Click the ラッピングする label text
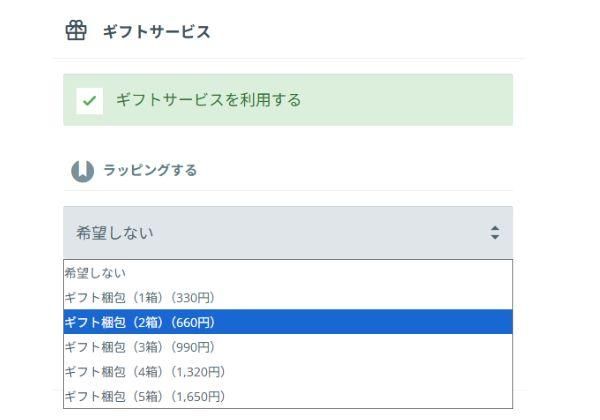 (150, 169)
